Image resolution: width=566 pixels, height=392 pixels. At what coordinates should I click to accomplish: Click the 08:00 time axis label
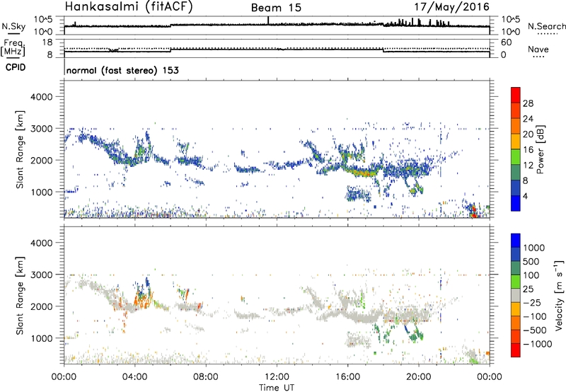(x=206, y=377)
